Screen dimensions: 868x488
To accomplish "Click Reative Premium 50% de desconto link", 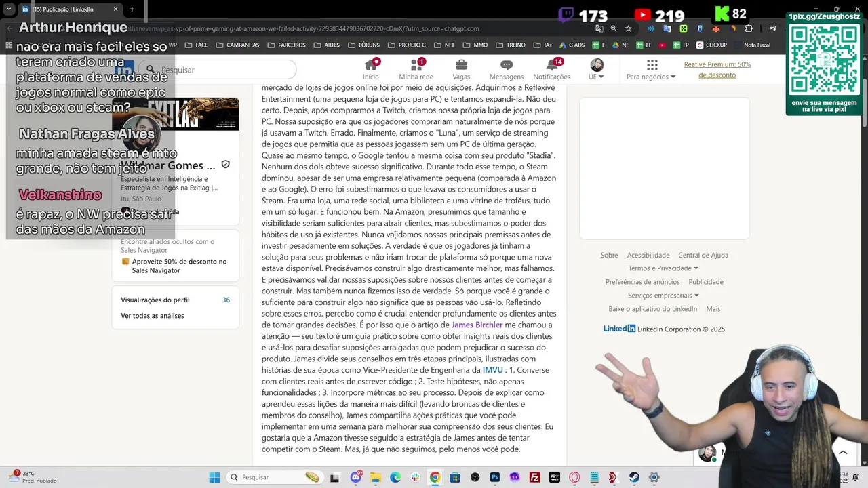I will [717, 70].
